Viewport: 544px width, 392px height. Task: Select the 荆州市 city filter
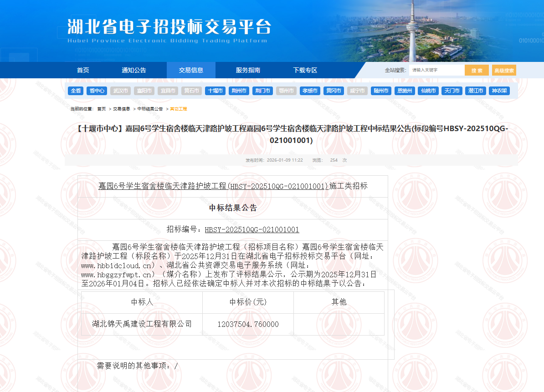click(x=239, y=91)
